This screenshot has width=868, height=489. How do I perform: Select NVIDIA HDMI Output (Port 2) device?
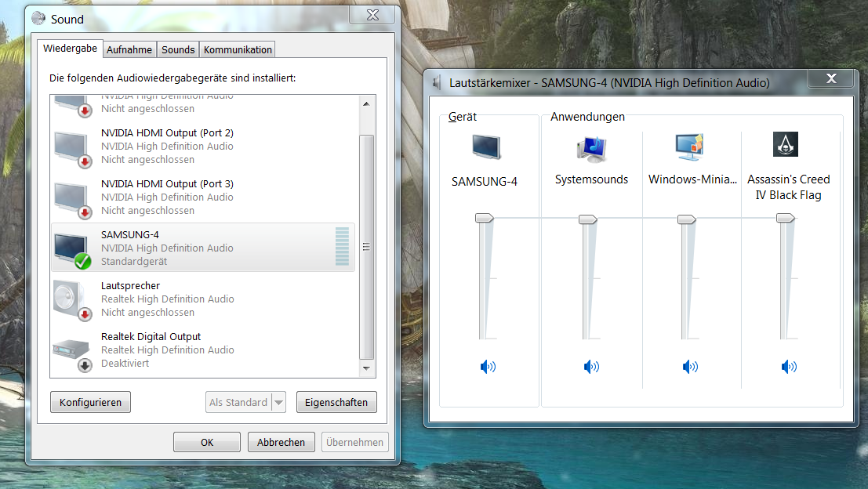[202, 146]
